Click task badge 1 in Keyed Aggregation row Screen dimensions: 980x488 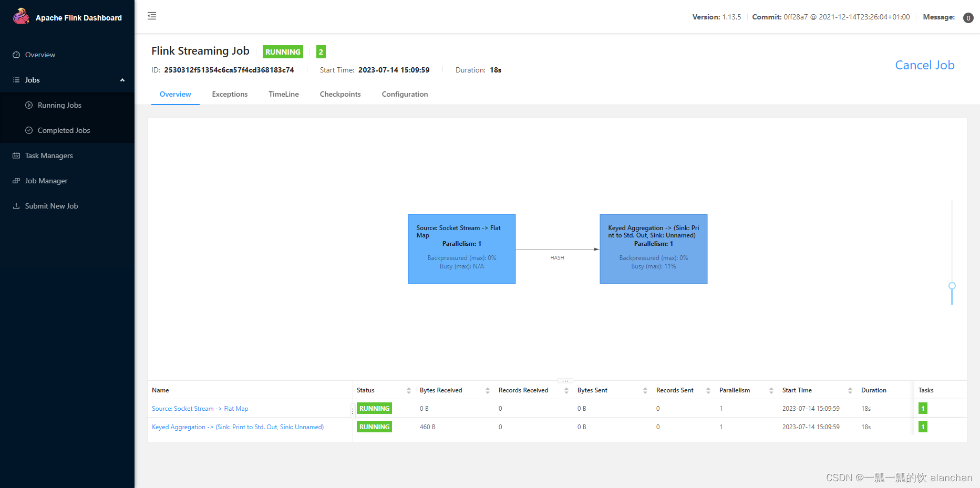click(923, 427)
